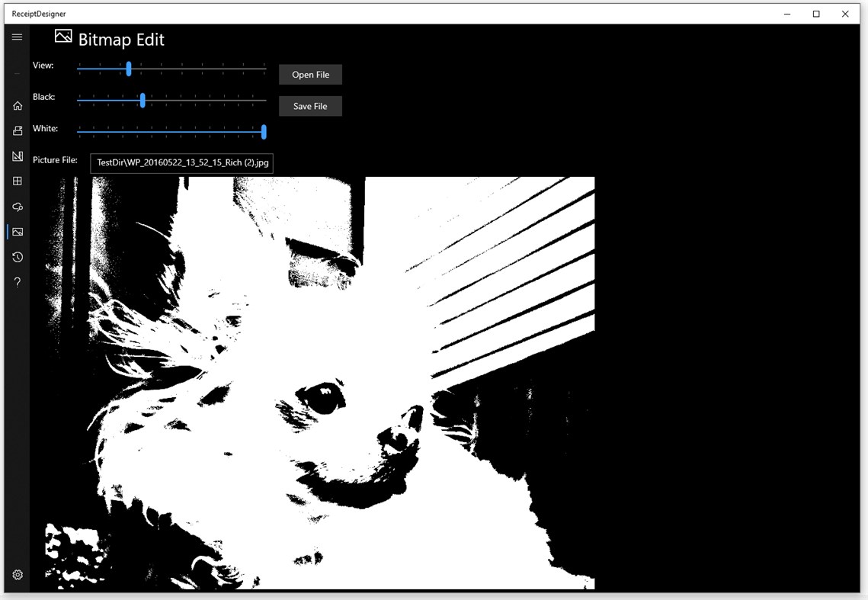Open the history icon in sidebar
The width and height of the screenshot is (868, 600).
click(x=17, y=257)
